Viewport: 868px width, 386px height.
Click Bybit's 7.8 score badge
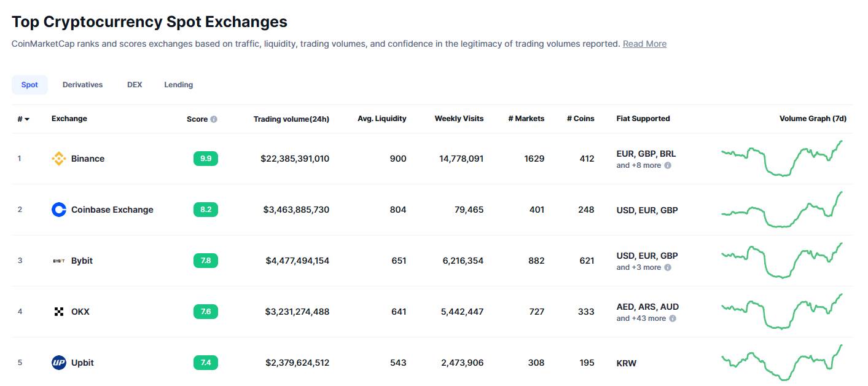[x=206, y=261]
